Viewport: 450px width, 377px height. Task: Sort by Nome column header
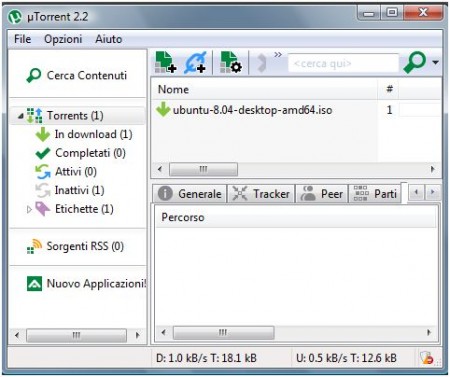pos(264,89)
